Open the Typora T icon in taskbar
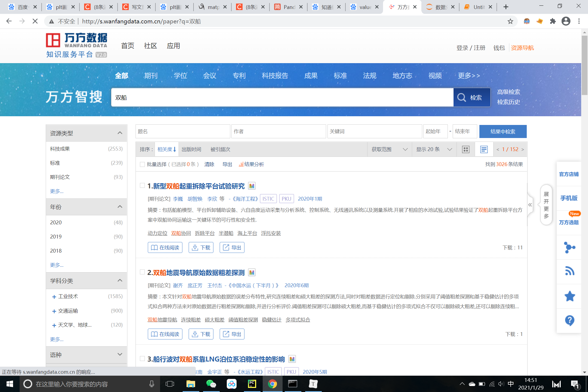588x392 pixels. point(313,384)
